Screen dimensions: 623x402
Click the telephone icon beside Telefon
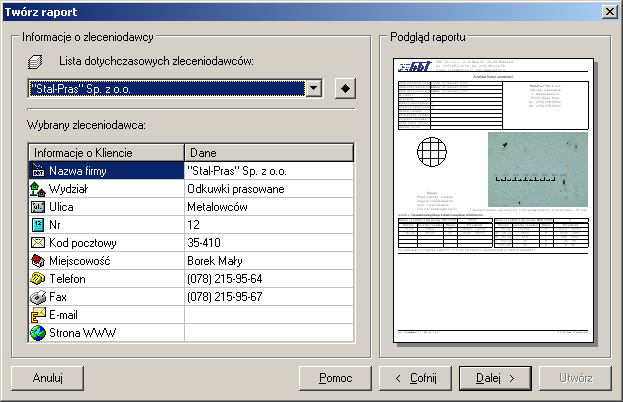point(38,279)
